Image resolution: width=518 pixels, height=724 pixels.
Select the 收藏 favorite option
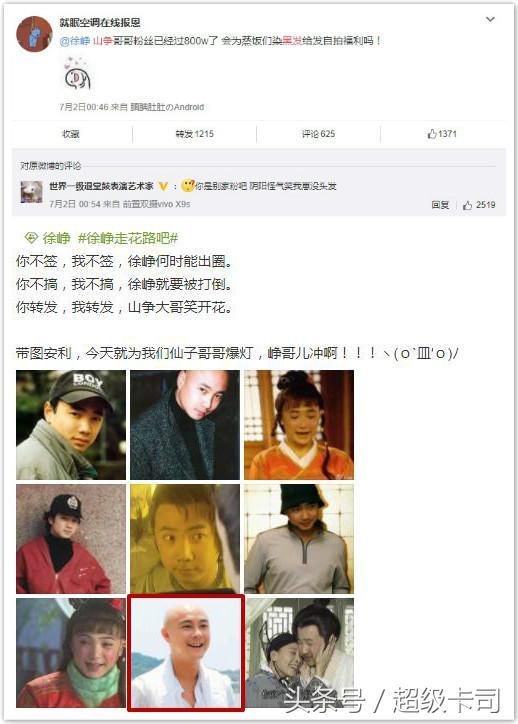(71, 134)
